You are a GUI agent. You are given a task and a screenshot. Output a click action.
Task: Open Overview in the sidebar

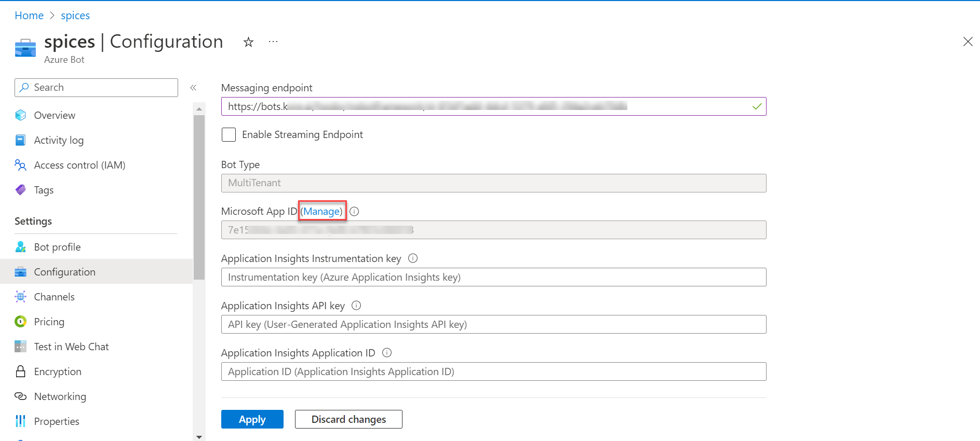[96, 115]
